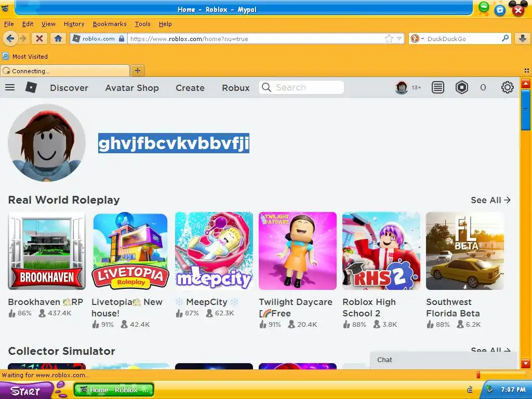
Task: Open the Bookmarks menu
Action: click(x=110, y=24)
